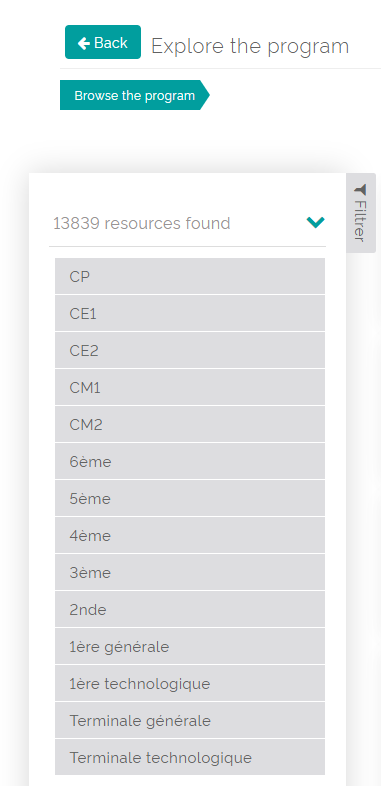Choose Terminale générale
This screenshot has height=786, width=381.
click(x=190, y=721)
